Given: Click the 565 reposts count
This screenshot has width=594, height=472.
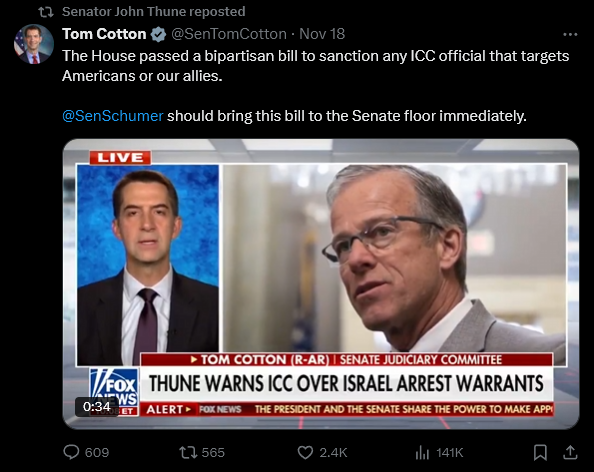Looking at the screenshot, I should coord(213,452).
